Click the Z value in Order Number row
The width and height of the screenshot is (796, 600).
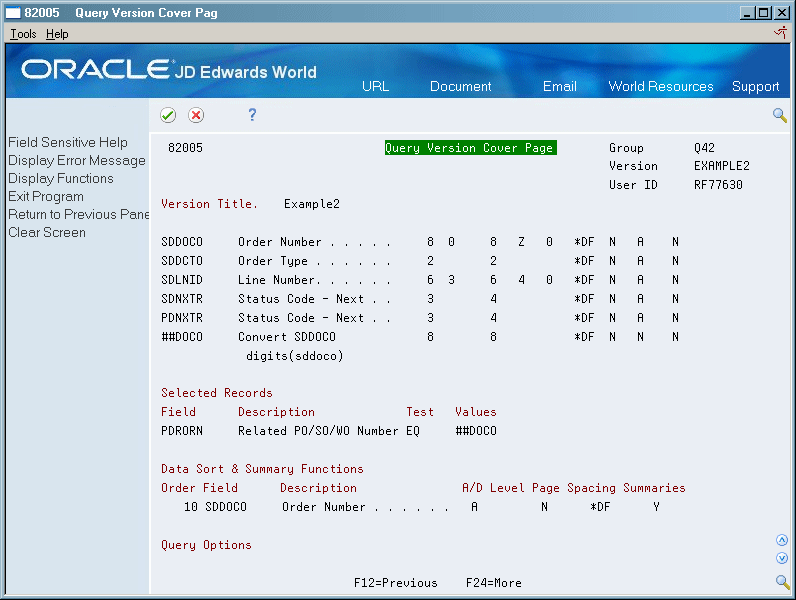pyautogui.click(x=521, y=242)
